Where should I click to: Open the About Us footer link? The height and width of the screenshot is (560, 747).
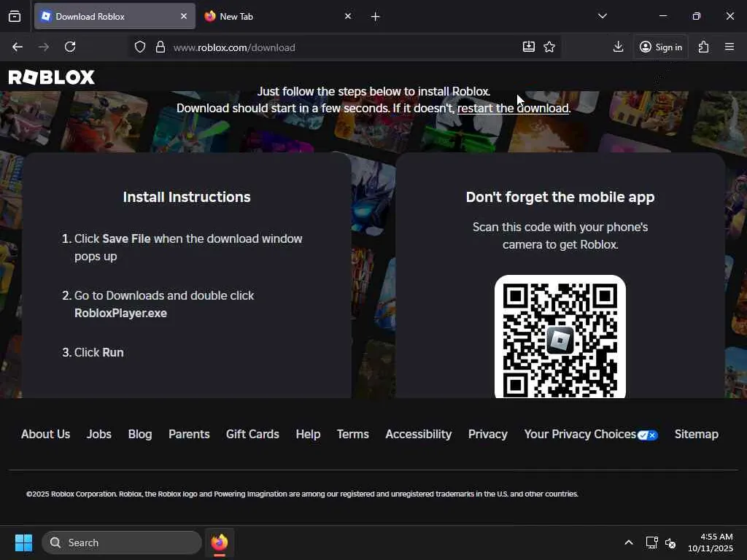46,435
